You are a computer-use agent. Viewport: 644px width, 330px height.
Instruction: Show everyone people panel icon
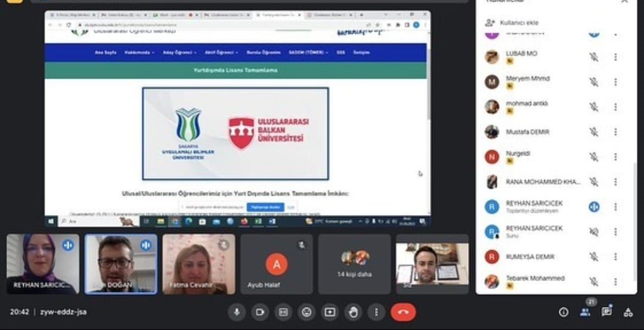point(586,312)
